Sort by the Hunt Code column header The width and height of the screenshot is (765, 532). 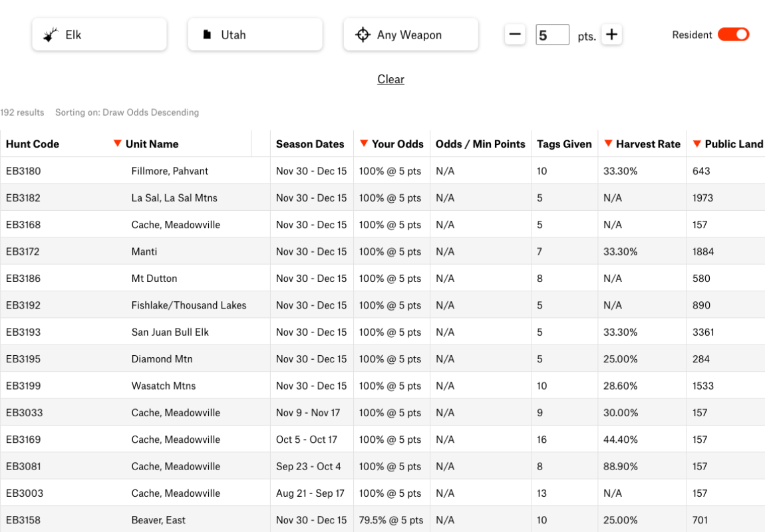click(x=31, y=144)
